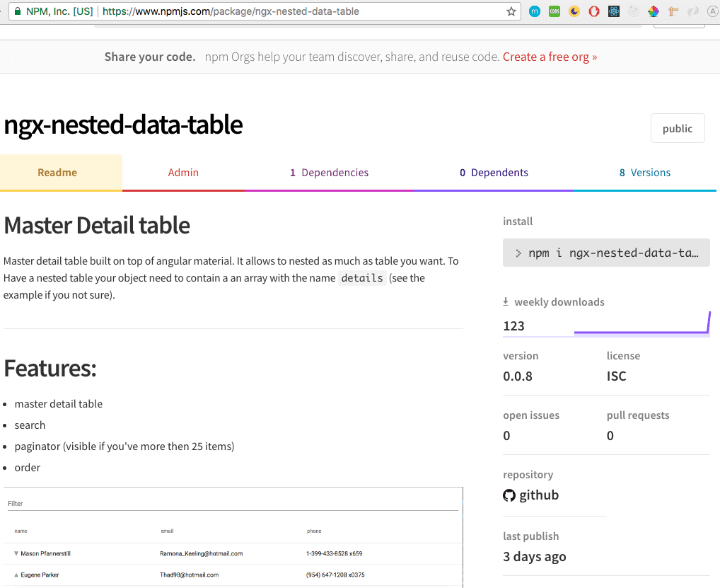This screenshot has height=588, width=720.
Task: Click the open issues count 0
Action: pos(506,436)
